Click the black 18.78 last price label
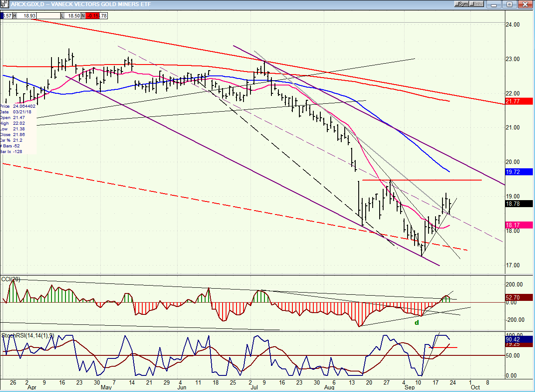 (x=519, y=203)
